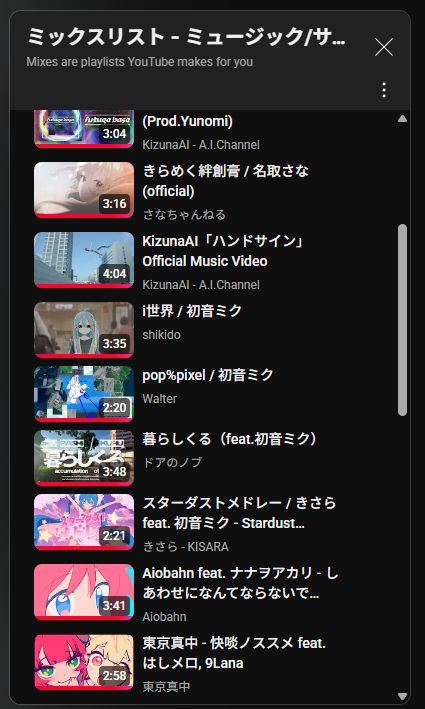The width and height of the screenshot is (425, 709).
Task: Open the 東京真中 快啖ノススメ thumbnail
Action: 84,662
